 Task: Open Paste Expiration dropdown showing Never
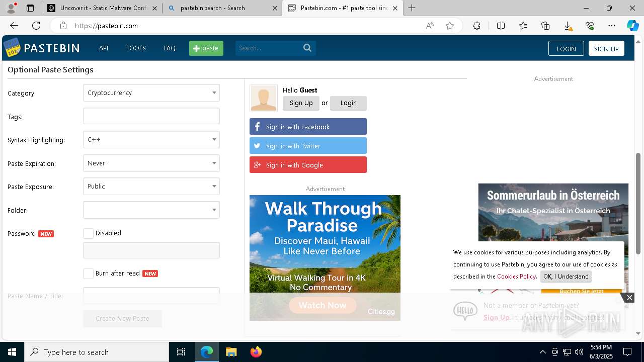coord(151,163)
